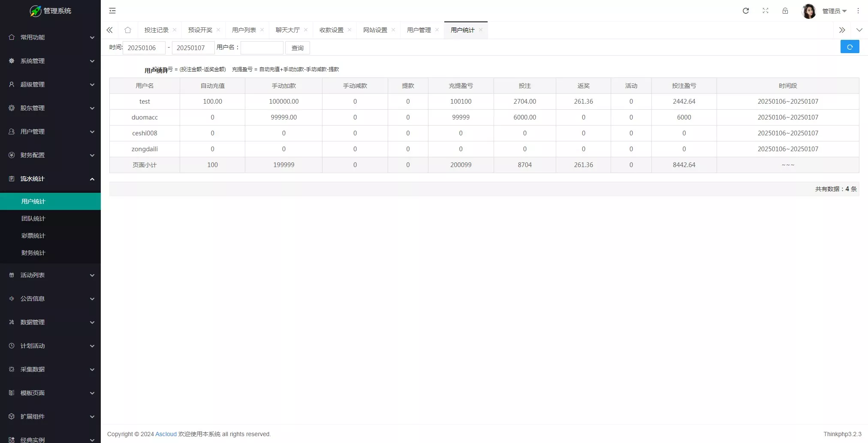Open the vertical three-dot more menu
This screenshot has width=868, height=443.
(x=858, y=11)
